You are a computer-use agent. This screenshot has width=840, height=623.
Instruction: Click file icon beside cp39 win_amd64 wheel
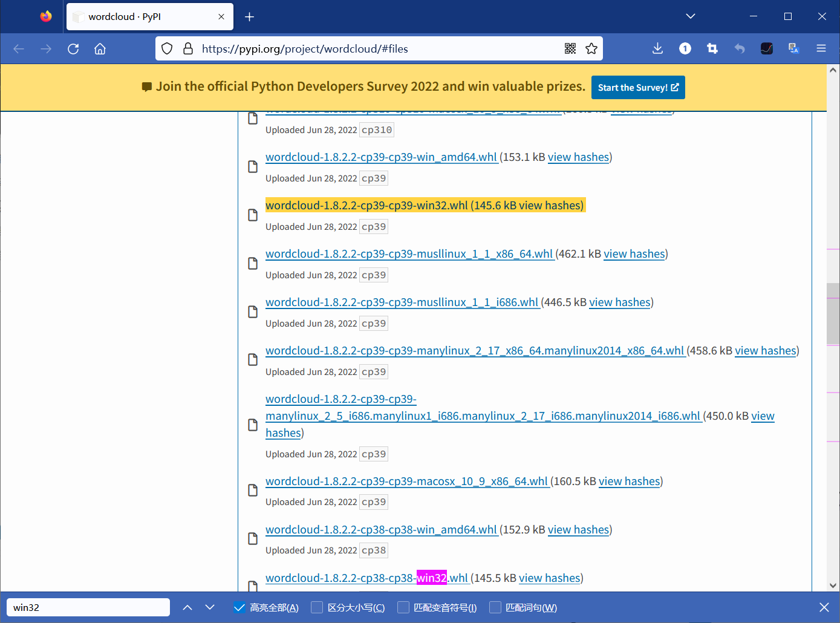coord(253,166)
